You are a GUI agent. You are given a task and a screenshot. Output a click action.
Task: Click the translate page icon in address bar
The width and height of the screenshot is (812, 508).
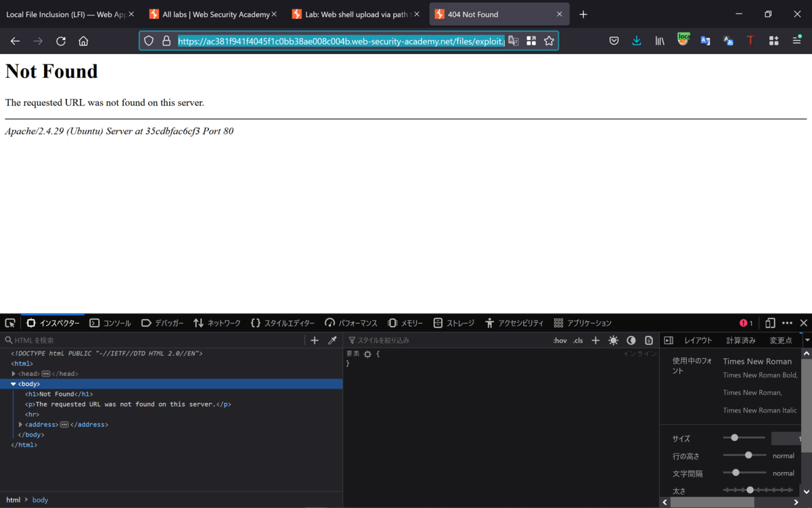click(x=514, y=41)
